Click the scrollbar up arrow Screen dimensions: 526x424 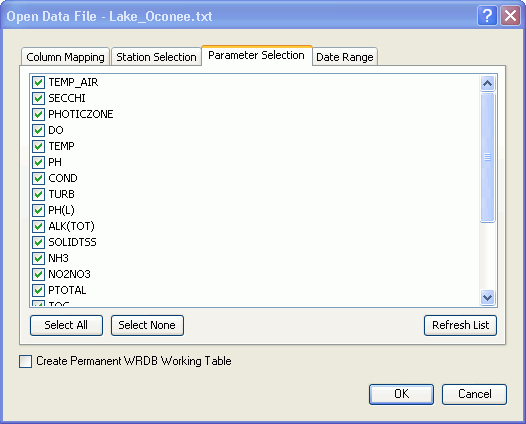(x=487, y=83)
